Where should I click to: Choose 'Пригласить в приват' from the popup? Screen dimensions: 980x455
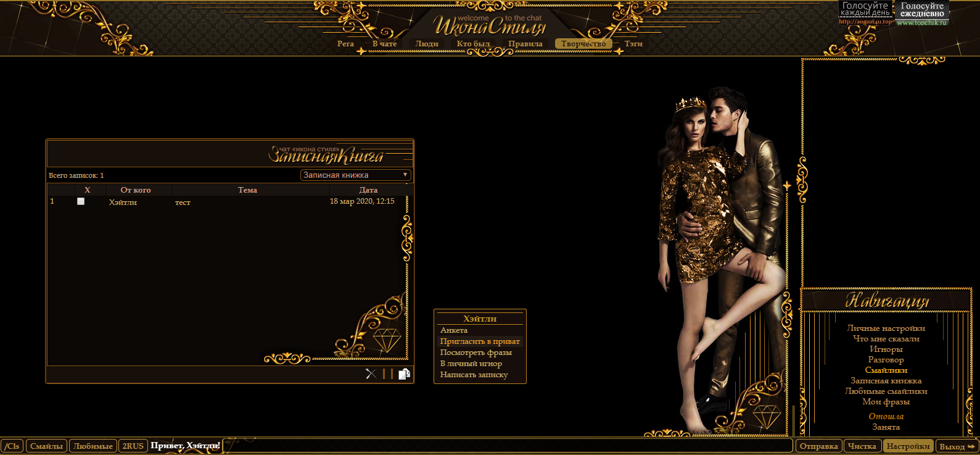pos(480,341)
